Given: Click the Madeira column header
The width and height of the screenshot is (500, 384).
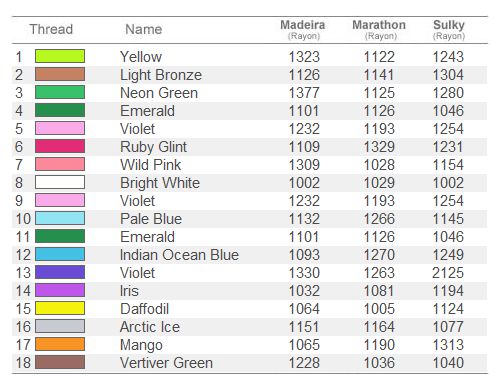Looking at the screenshot, I should [303, 29].
